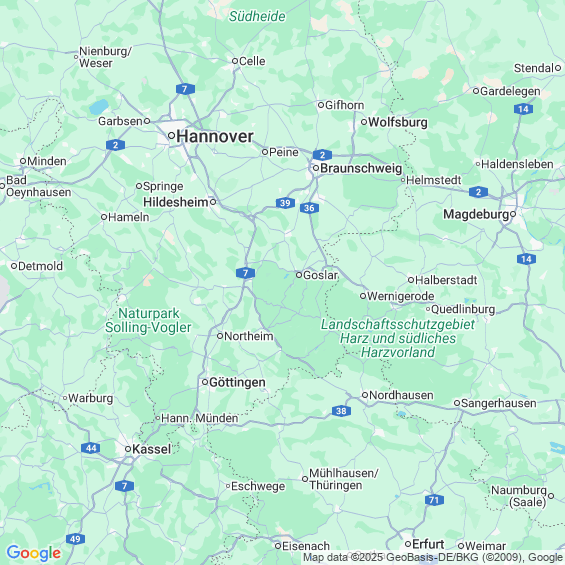This screenshot has height=565, width=565.
Task: Click the Wolfsburg city label
Action: [x=398, y=122]
